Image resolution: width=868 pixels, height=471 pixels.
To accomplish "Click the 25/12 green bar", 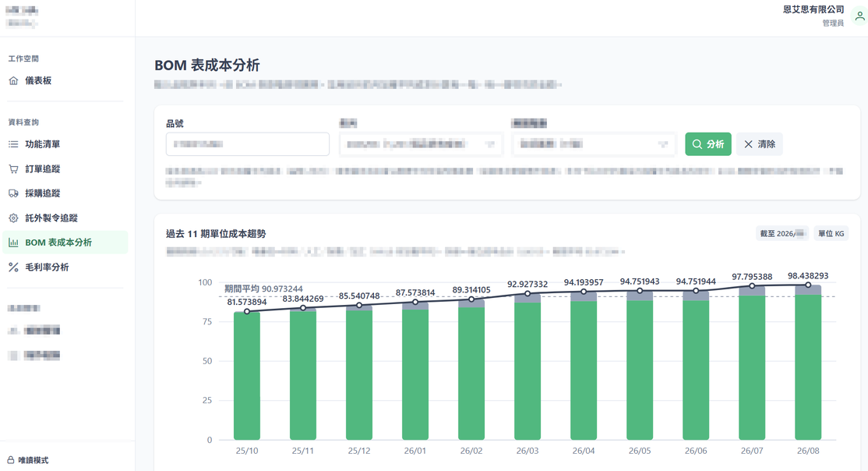I will [359, 375].
